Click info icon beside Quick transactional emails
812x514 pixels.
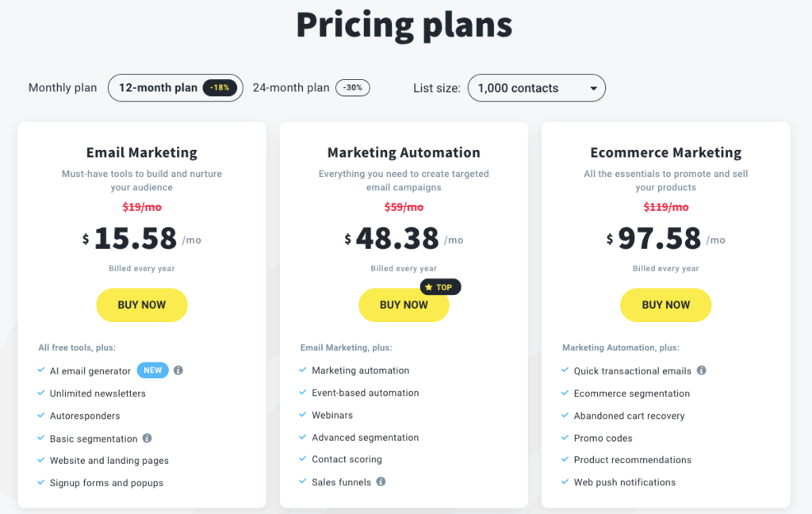click(701, 370)
